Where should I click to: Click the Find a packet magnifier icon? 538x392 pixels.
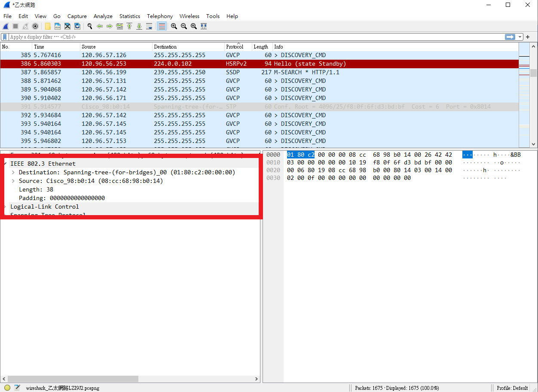(x=89, y=26)
